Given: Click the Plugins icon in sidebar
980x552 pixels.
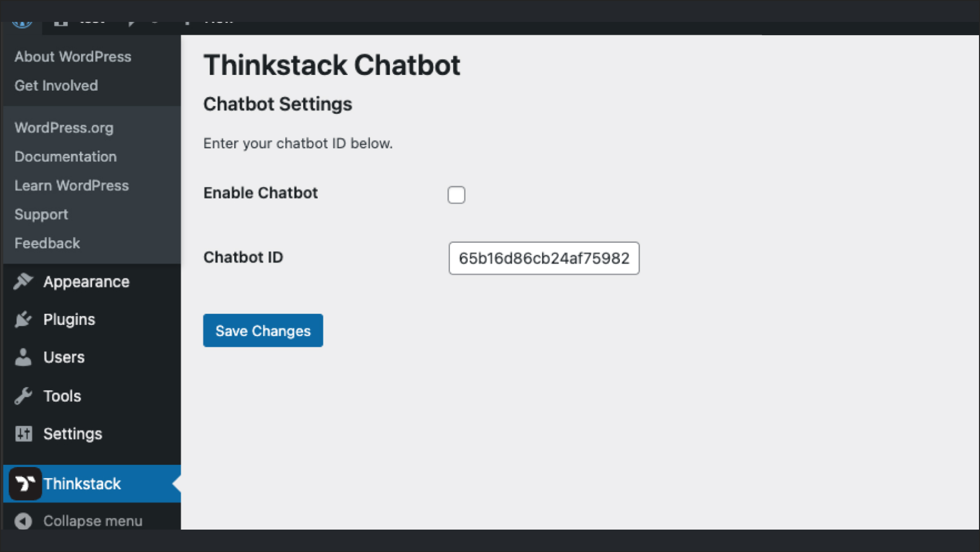Looking at the screenshot, I should 23,318.
